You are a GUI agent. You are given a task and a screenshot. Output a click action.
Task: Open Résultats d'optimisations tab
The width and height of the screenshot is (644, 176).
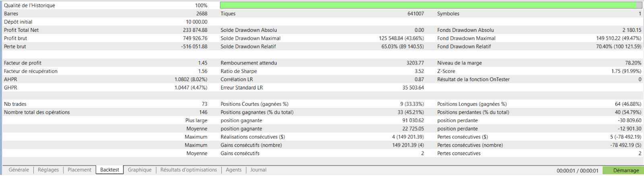tap(188, 170)
